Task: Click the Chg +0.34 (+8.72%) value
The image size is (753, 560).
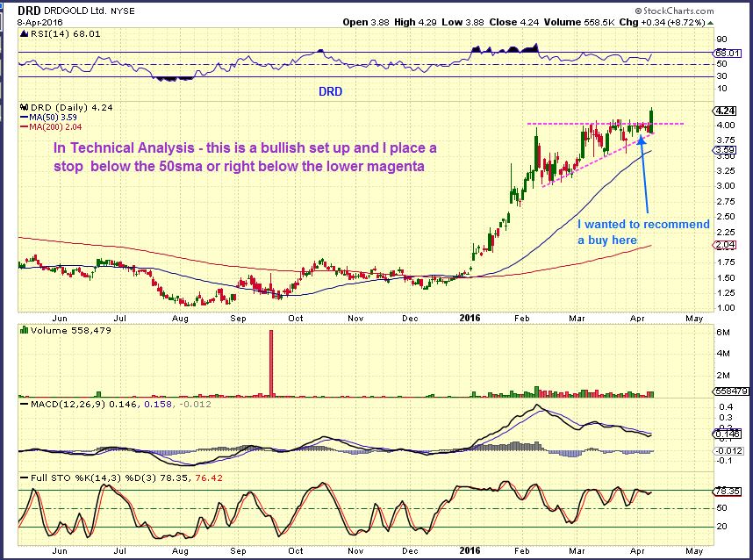Action: [663, 22]
